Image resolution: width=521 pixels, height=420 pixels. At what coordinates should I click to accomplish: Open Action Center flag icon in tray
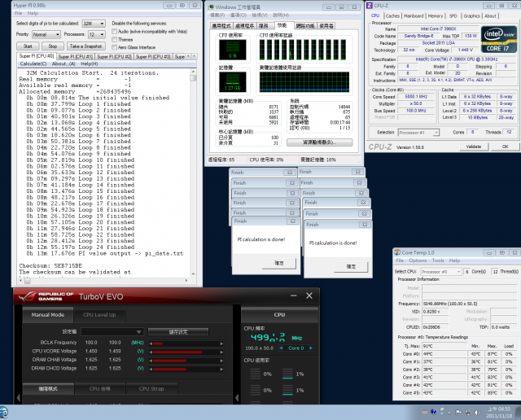click(458, 413)
